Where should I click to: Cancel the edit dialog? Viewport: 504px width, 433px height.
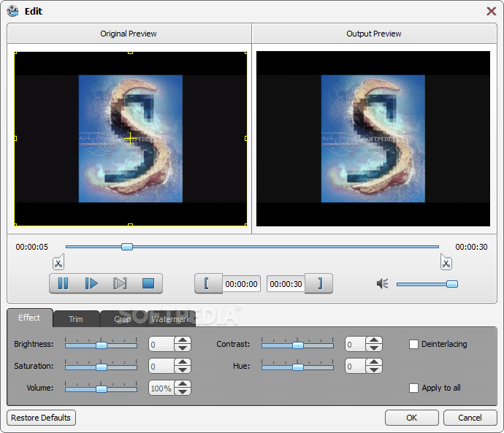(x=470, y=418)
